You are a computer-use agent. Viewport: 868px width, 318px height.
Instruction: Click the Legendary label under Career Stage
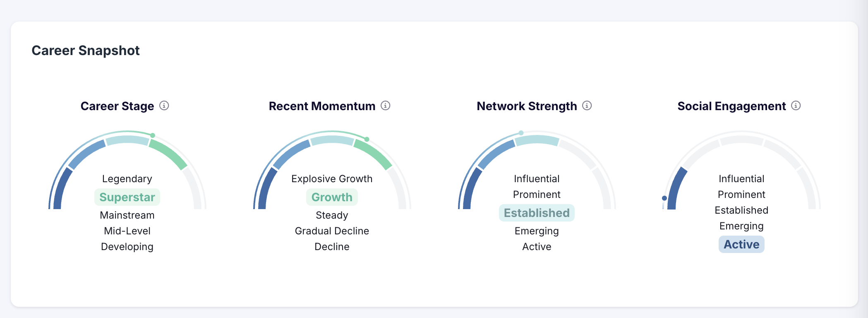127,179
